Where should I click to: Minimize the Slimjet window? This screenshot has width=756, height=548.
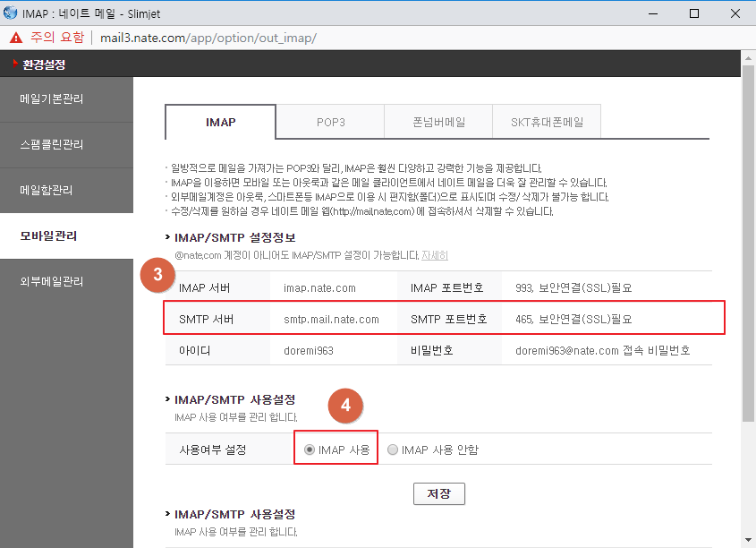(653, 13)
